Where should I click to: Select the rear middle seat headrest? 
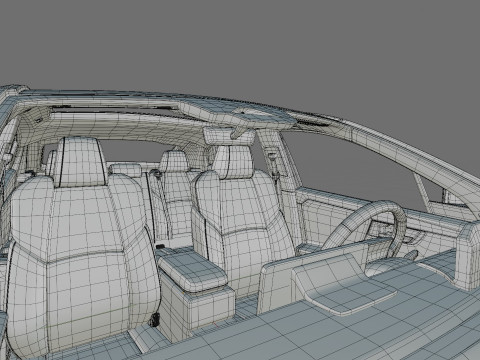pos(125,170)
